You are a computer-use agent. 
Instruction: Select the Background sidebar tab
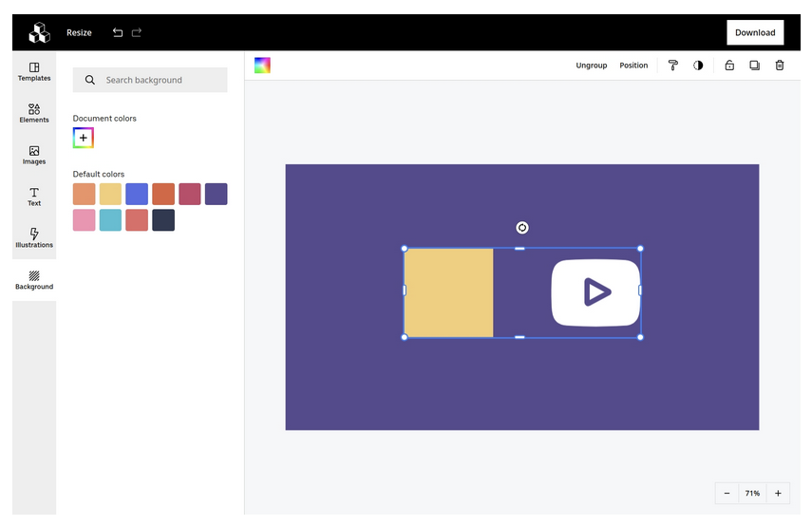tap(34, 280)
